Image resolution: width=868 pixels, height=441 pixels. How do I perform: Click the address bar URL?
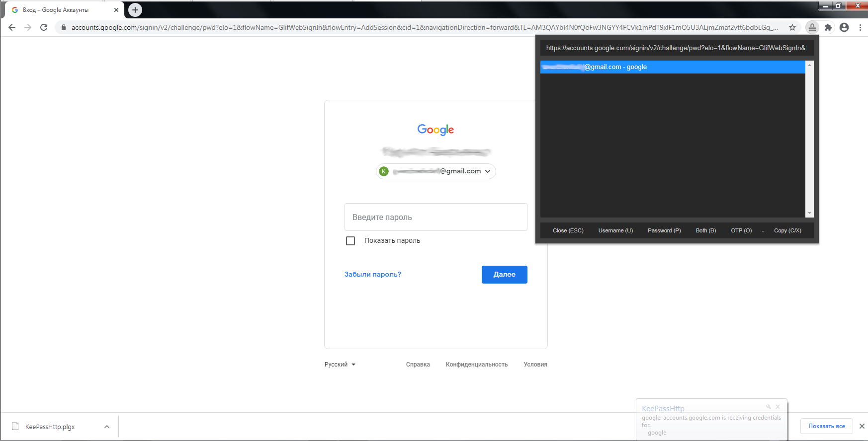425,27
